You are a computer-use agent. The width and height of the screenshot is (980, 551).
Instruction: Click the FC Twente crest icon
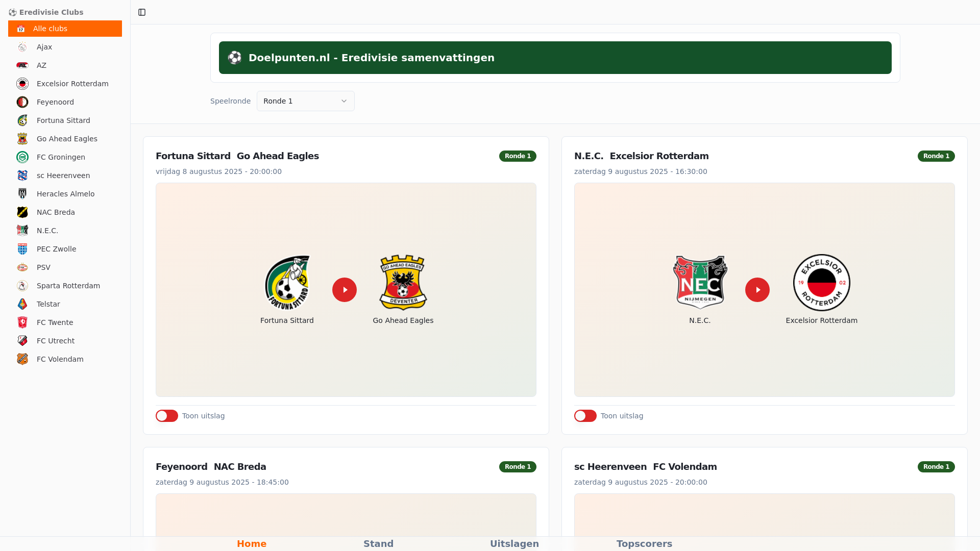22,322
